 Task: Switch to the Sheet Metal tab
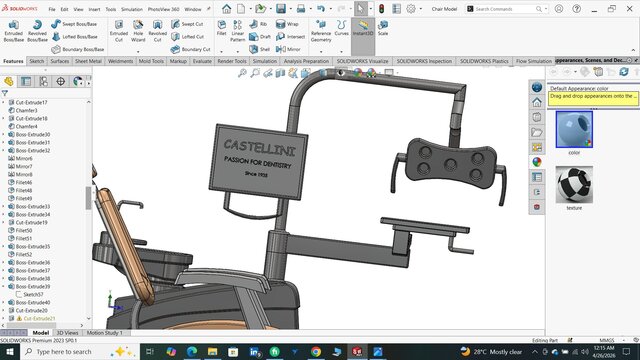pos(88,61)
